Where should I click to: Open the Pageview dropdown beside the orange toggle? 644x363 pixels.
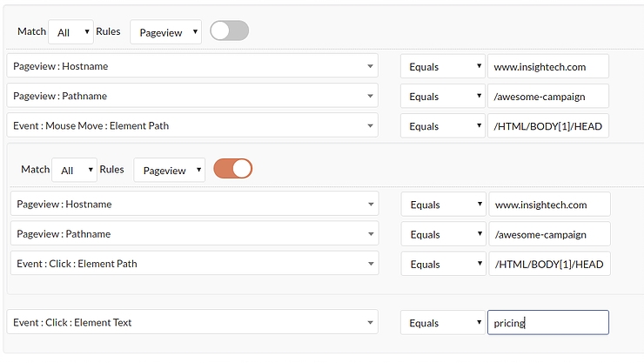click(170, 170)
